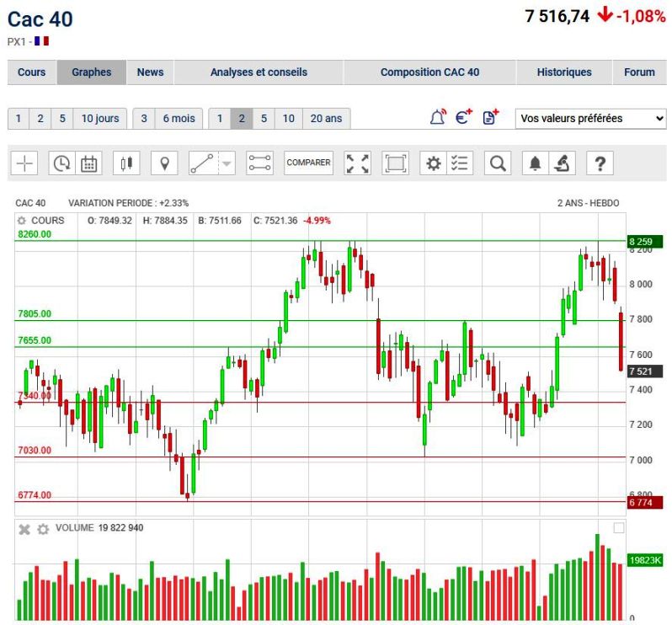Expand chart to fullscreen arrows
The width and height of the screenshot is (672, 625).
(357, 163)
